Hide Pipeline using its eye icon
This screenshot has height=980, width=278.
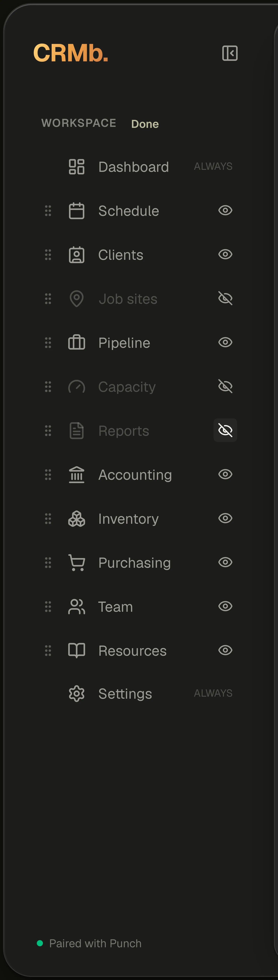pos(225,342)
